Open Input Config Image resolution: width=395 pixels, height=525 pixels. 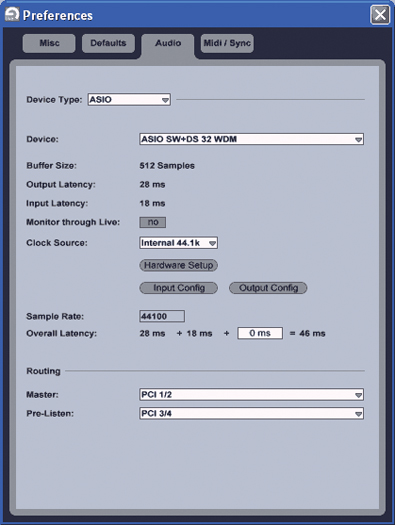pyautogui.click(x=178, y=288)
